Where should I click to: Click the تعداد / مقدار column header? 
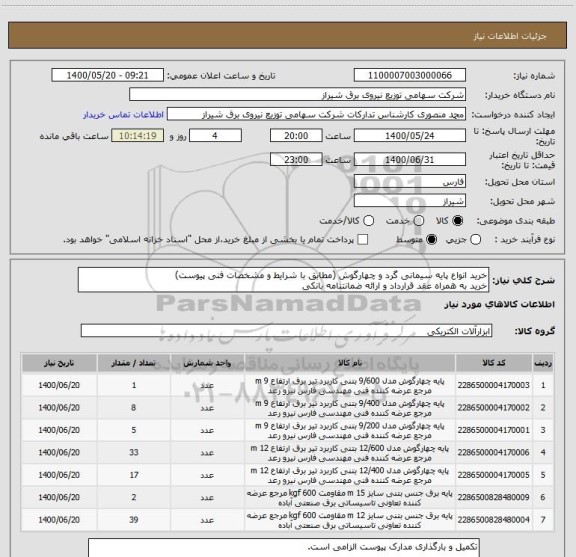point(134,363)
